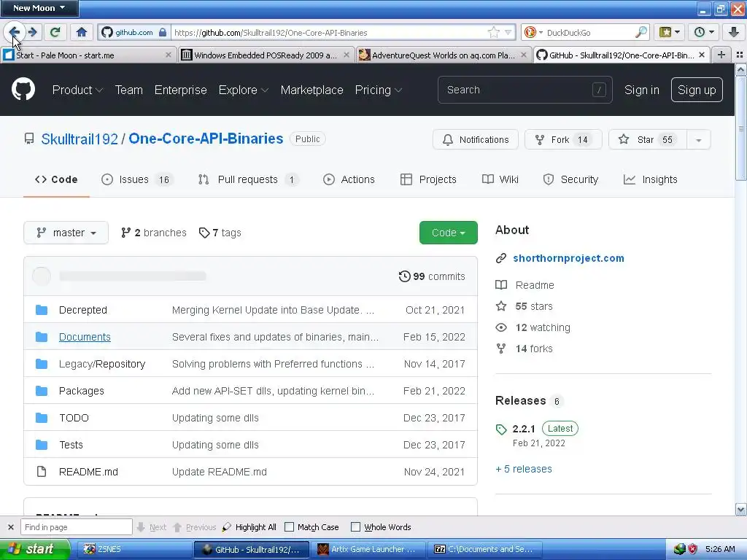Open the Documents folder link

[85, 337]
